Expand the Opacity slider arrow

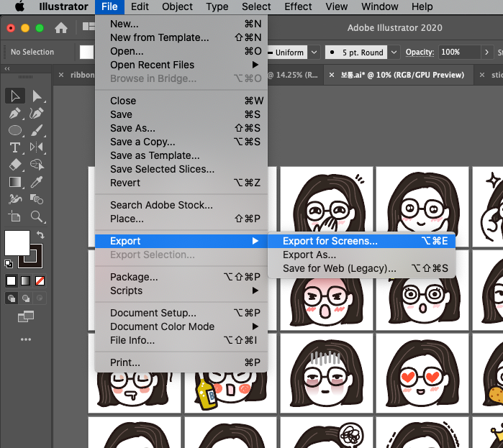pyautogui.click(x=486, y=52)
